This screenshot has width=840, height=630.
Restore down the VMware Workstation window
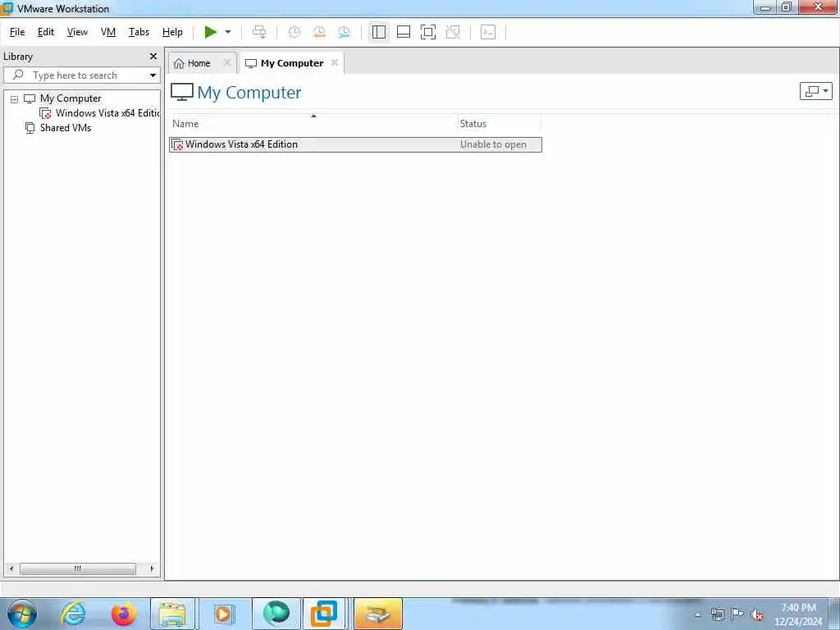coord(787,7)
